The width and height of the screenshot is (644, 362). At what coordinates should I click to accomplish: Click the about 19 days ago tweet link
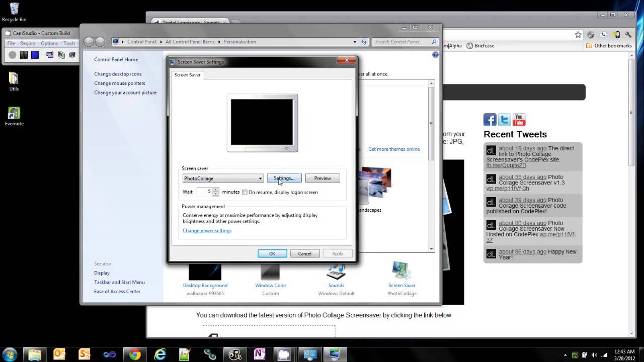[x=522, y=148]
